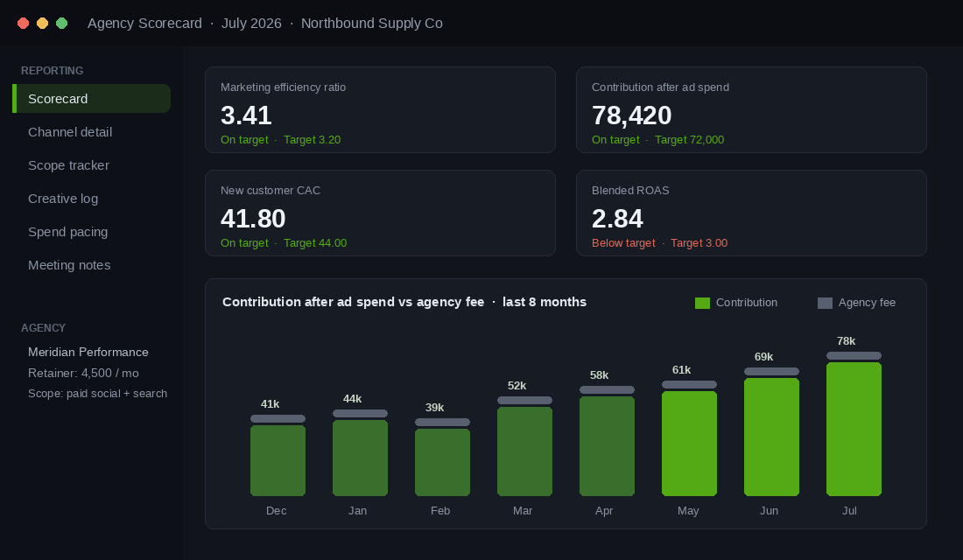
Task: Click the 52k value label
Action: [x=517, y=386]
